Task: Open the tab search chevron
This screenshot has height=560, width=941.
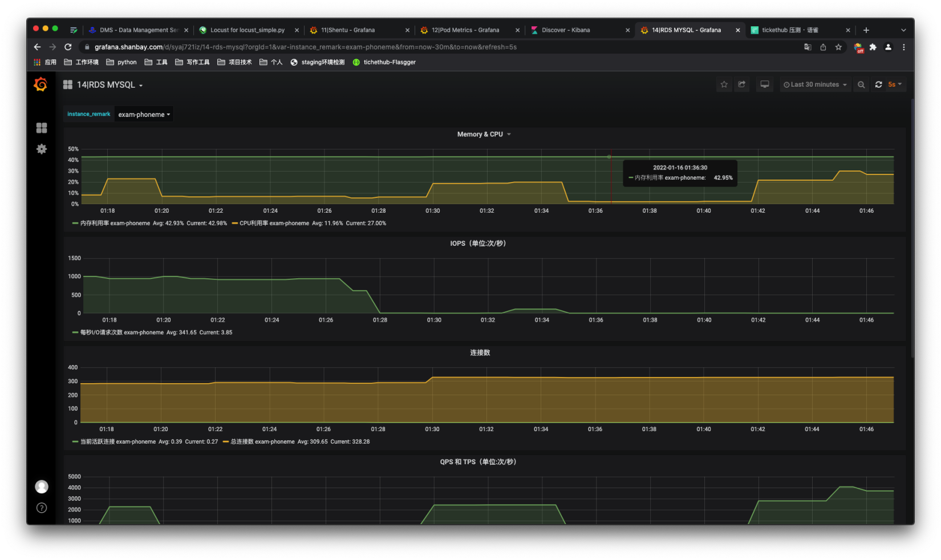Action: click(903, 30)
